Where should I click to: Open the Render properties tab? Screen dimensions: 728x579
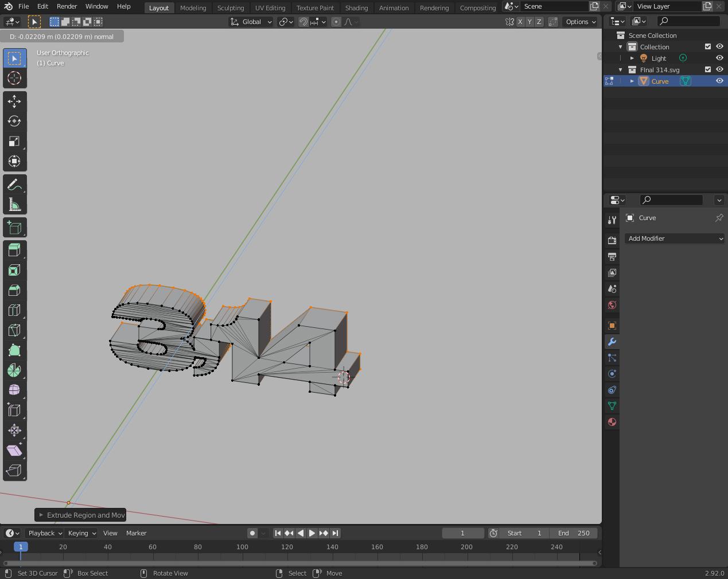(612, 240)
